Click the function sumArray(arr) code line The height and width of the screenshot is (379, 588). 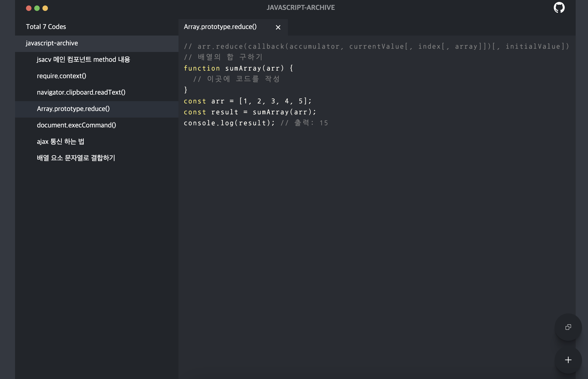(238, 68)
